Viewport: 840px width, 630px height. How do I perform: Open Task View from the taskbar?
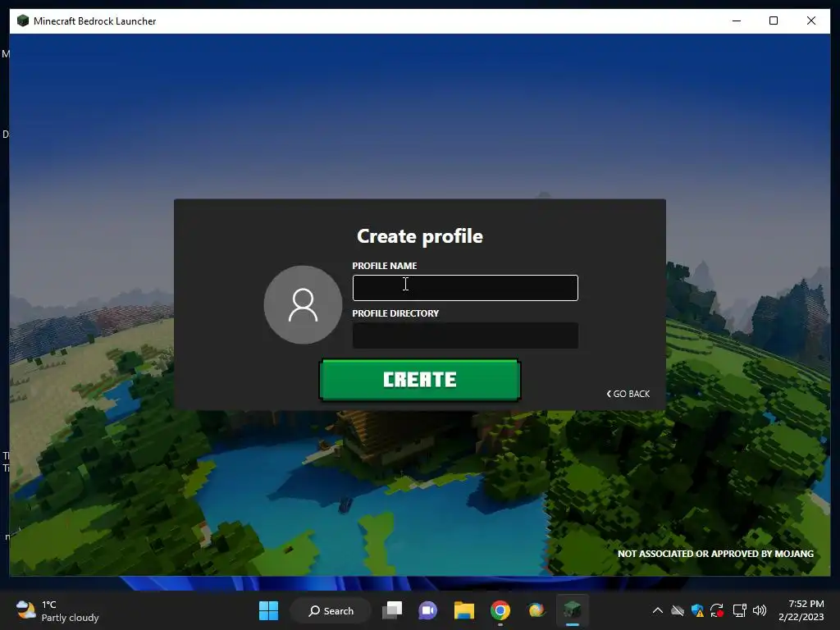392,610
